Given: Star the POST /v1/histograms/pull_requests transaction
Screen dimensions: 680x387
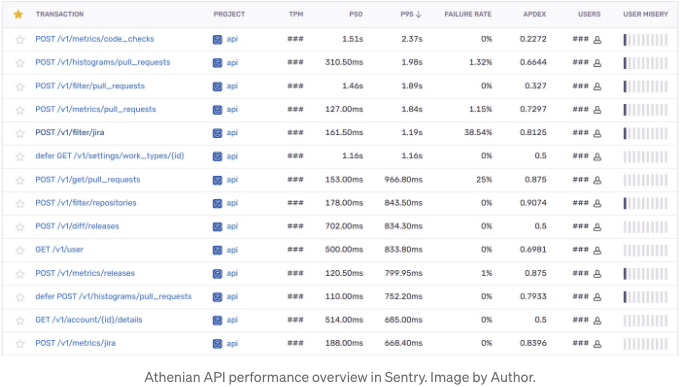Looking at the screenshot, I should [x=20, y=63].
